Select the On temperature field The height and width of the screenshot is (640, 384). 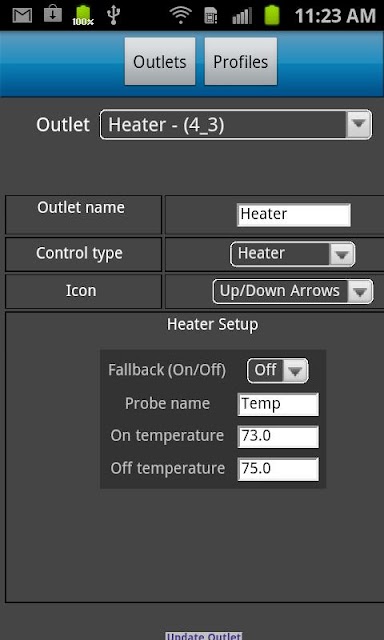tap(278, 437)
